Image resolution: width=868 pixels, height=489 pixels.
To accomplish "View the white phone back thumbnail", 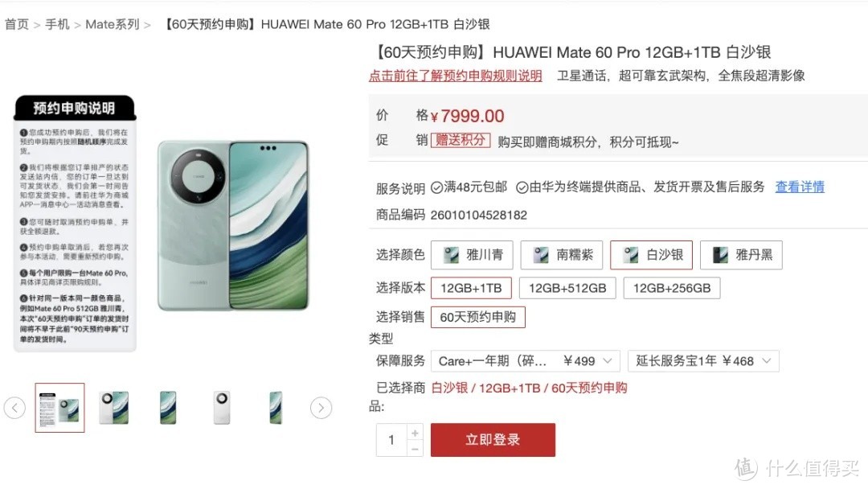I will (222, 408).
